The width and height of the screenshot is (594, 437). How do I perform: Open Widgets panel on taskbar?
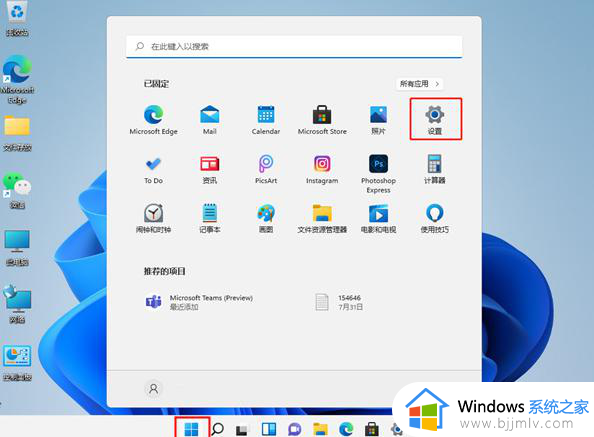(x=269, y=429)
